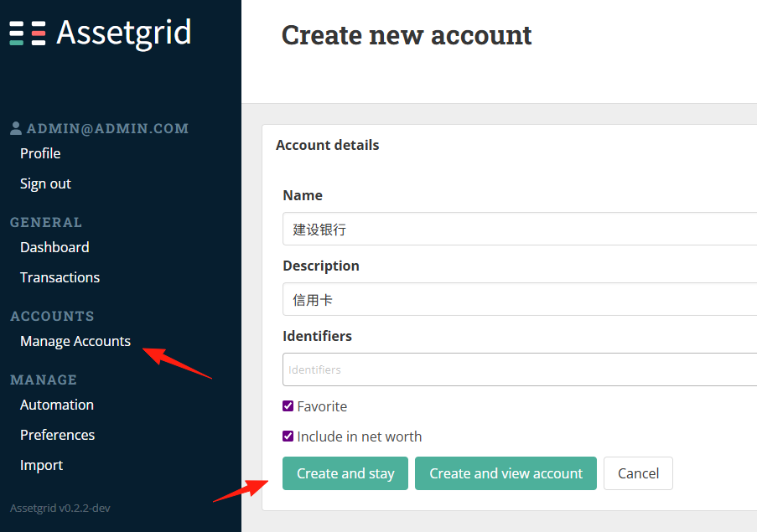Click the Assetgrid logo icon
Viewport: 757px width, 532px height.
tap(28, 34)
